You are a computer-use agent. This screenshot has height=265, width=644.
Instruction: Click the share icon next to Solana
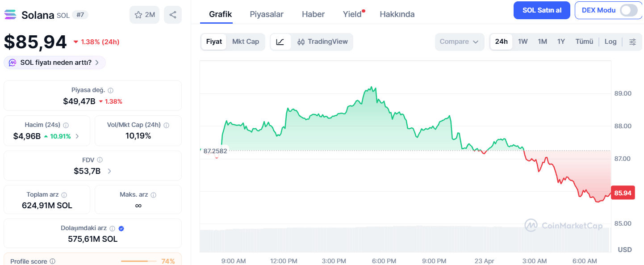click(x=172, y=15)
